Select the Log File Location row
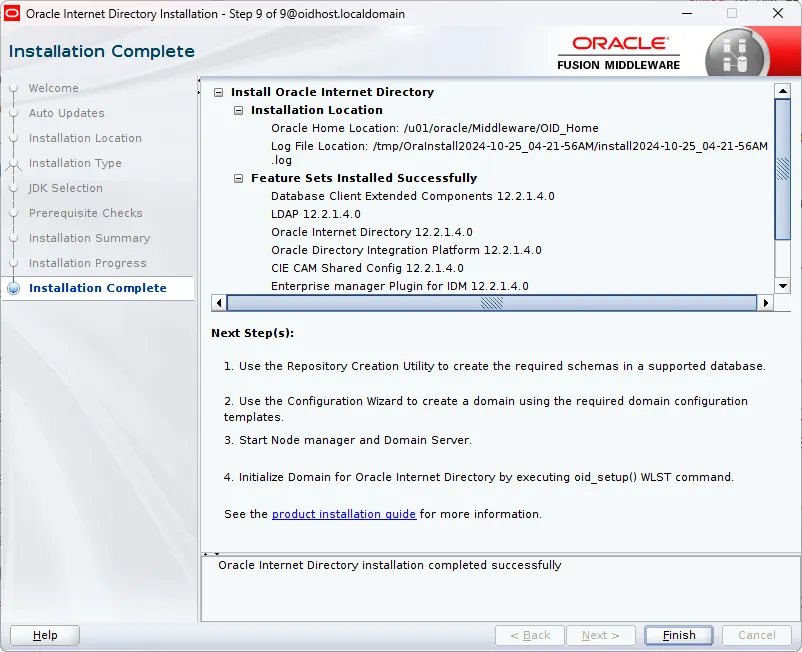The image size is (802, 652). coord(519,153)
